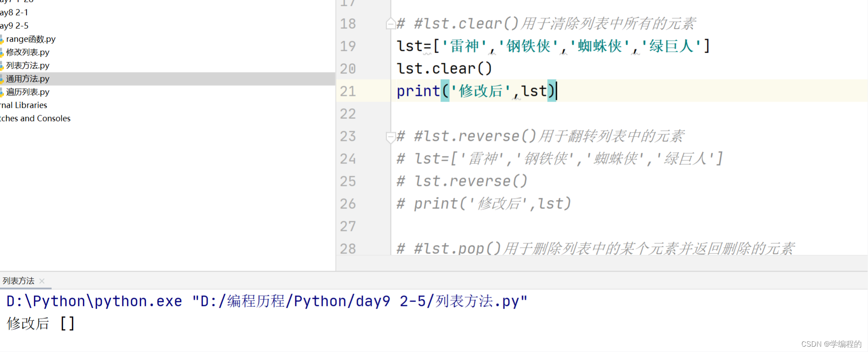Open 遍历列表.py in project tree

tap(27, 92)
